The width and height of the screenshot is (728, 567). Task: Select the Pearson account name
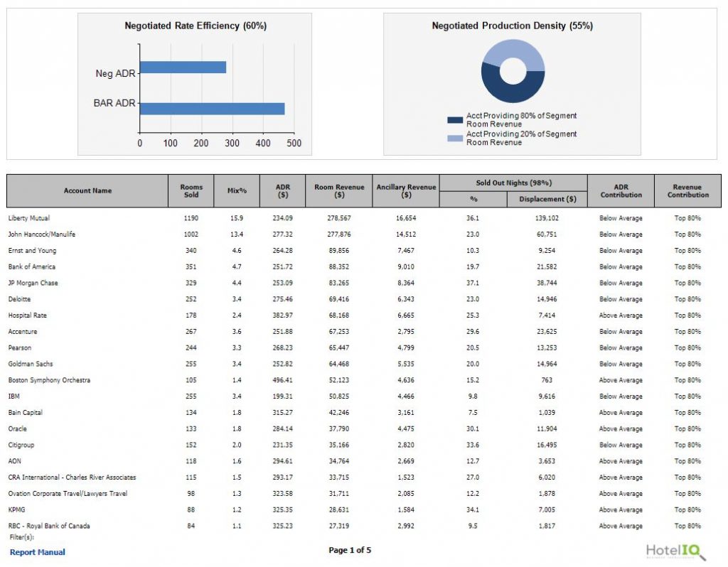pyautogui.click(x=19, y=347)
